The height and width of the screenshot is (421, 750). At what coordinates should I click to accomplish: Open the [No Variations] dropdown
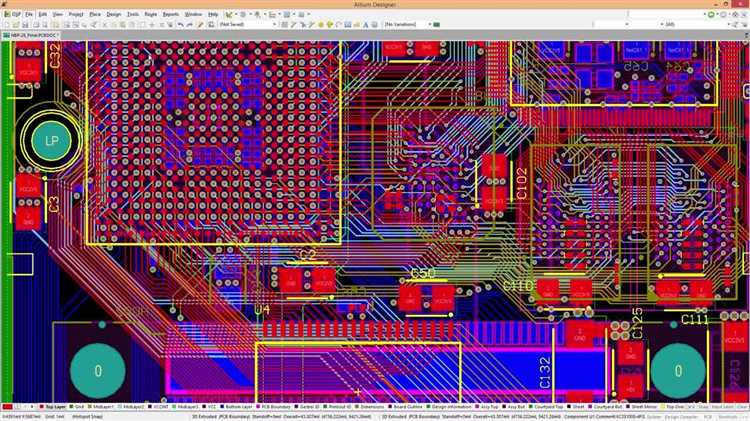click(408, 24)
